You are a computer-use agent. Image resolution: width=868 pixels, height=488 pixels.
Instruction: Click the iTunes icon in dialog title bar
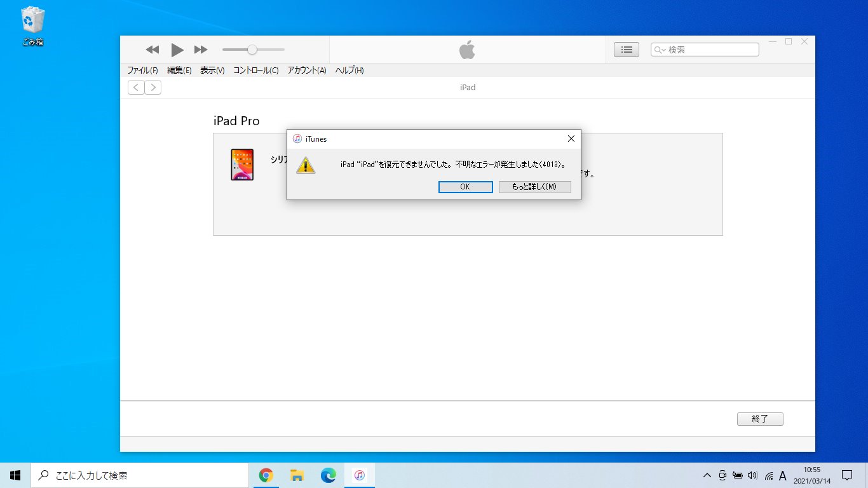pos(297,139)
